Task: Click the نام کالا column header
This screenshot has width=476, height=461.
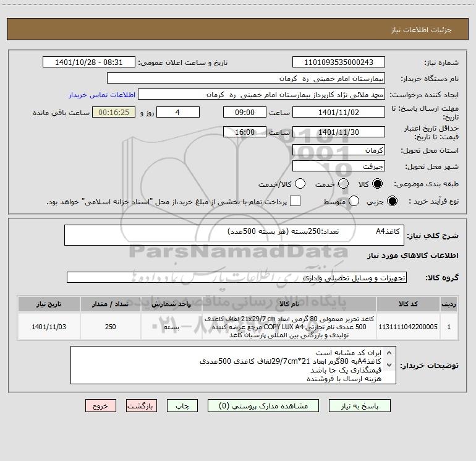Action: click(x=289, y=304)
